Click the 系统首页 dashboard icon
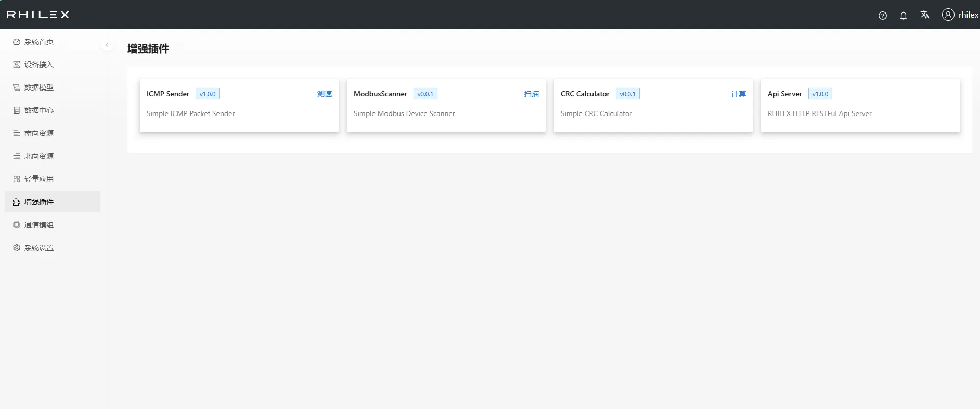The height and width of the screenshot is (409, 980). click(17, 42)
